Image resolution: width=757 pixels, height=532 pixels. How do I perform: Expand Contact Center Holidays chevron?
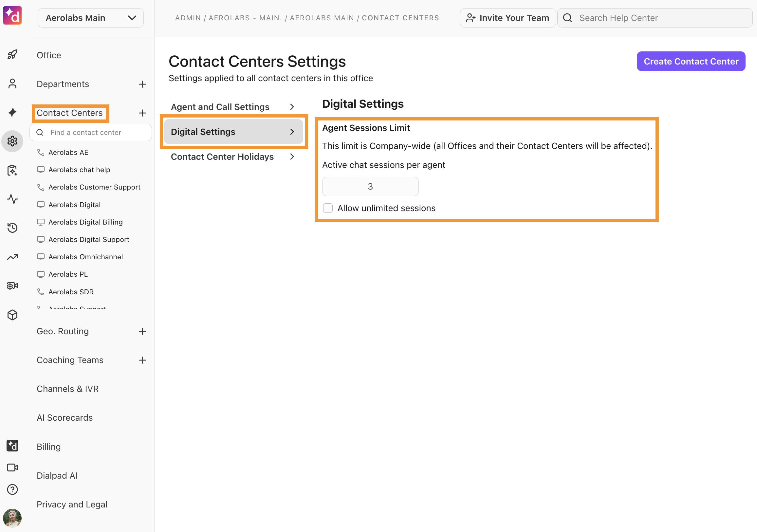click(x=292, y=156)
